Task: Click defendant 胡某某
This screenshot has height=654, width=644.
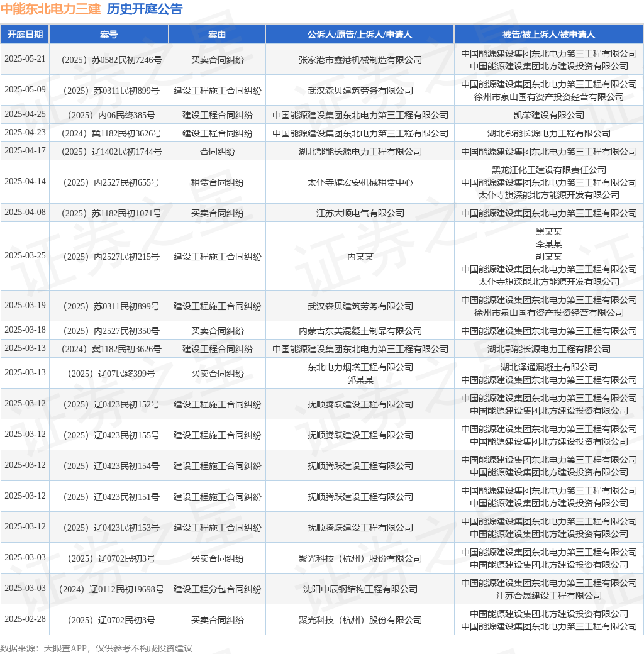Action: coord(549,257)
